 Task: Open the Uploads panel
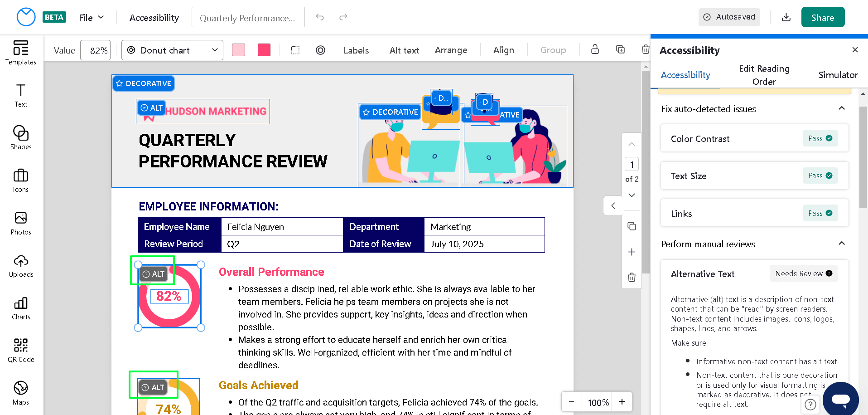point(21,266)
